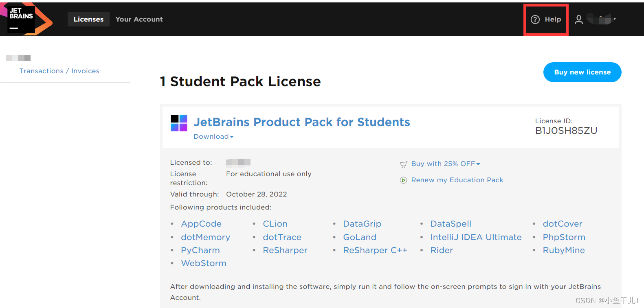Image resolution: width=644 pixels, height=308 pixels.
Task: Click the 1 Student Pack License heading
Action: [x=240, y=81]
